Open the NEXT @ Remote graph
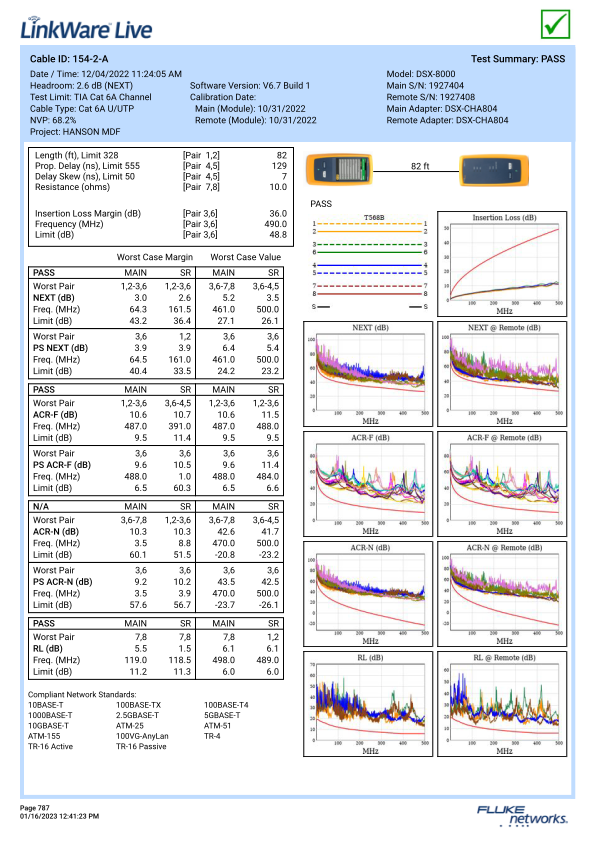The image size is (595, 841). tap(502, 374)
